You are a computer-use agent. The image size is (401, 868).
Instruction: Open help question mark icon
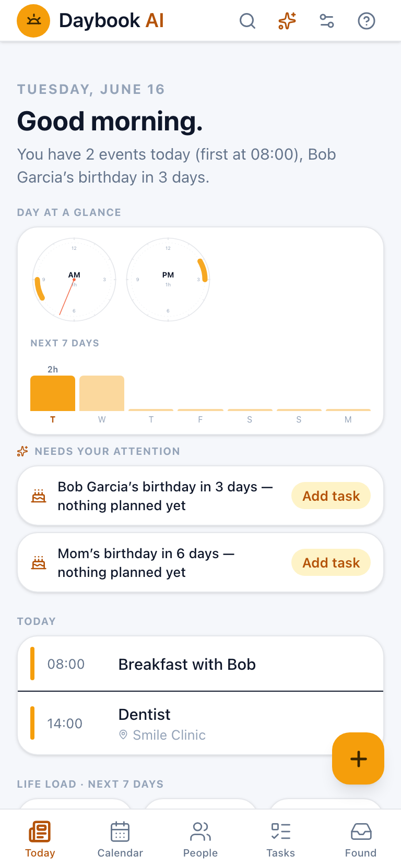pos(367,21)
